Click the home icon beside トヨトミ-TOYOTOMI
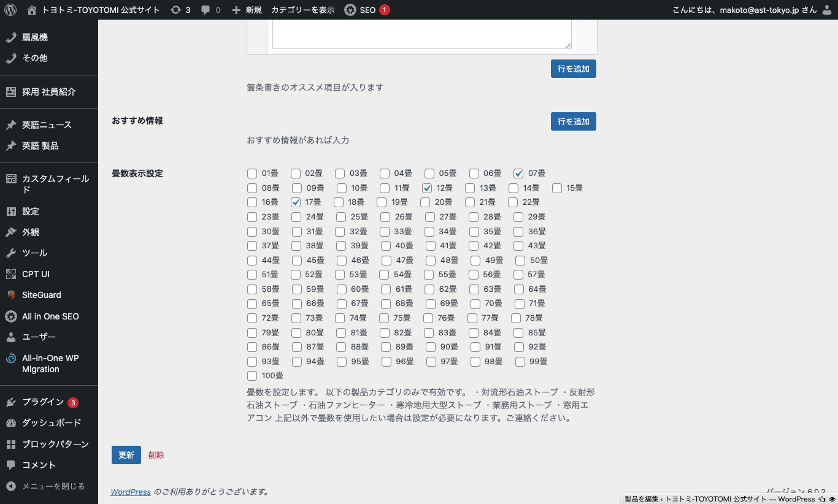Screen dimensions: 838x504 [33, 10]
